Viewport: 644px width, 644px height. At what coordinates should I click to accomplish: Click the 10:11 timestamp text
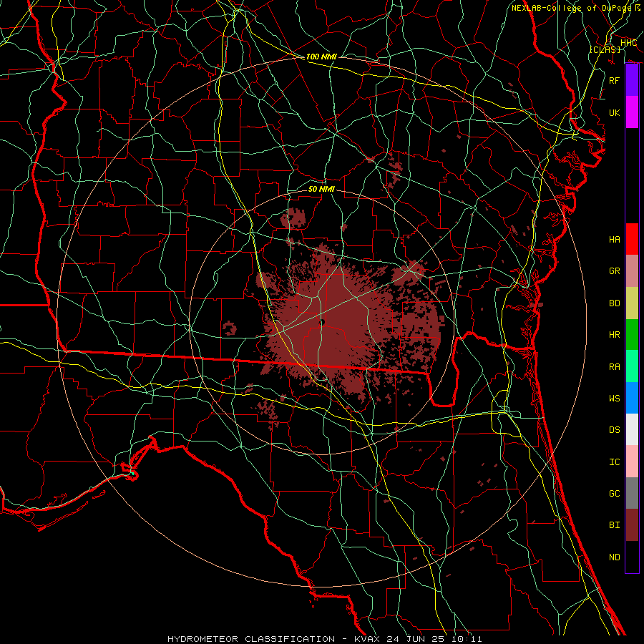coord(467,639)
